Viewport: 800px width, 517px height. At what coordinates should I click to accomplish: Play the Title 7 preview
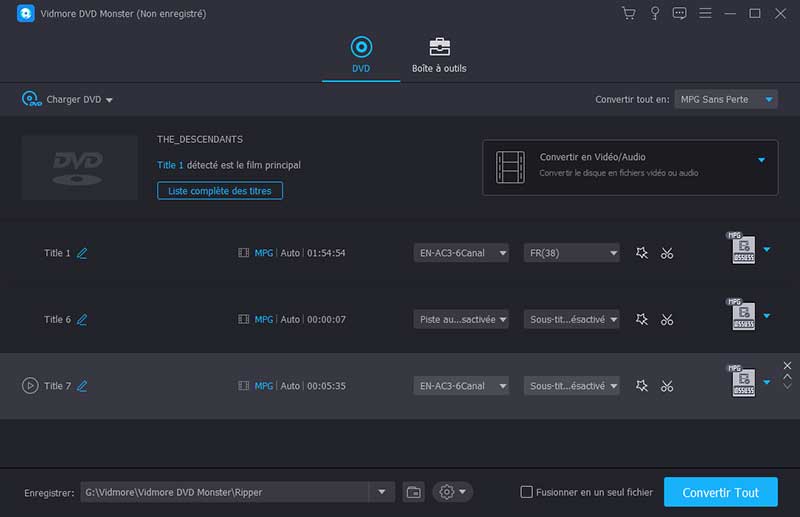30,385
